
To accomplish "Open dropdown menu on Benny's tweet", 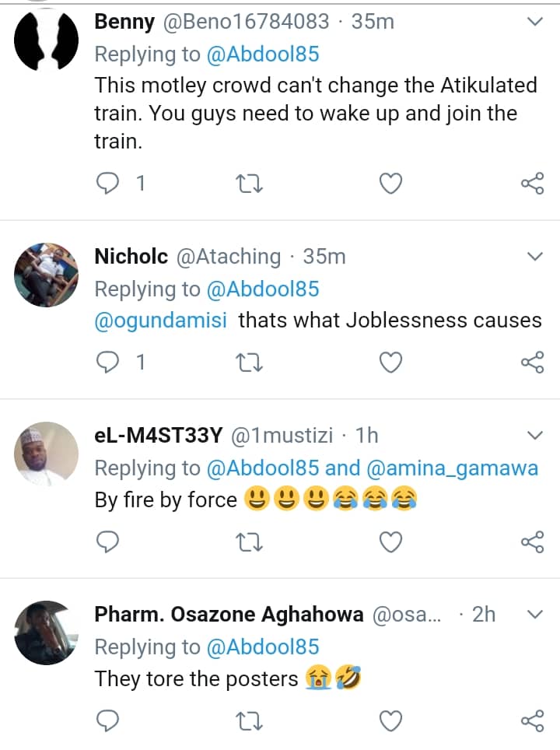I will pos(534,23).
